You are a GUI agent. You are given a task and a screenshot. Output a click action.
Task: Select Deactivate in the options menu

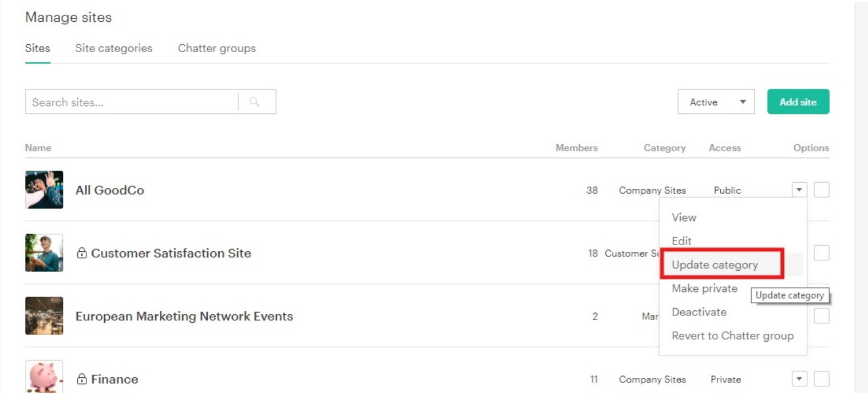[699, 312]
